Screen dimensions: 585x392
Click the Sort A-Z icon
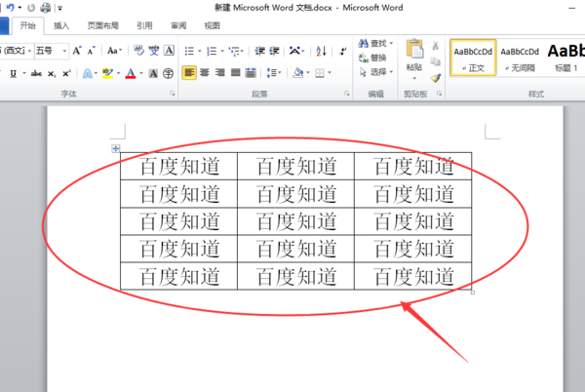click(x=321, y=51)
